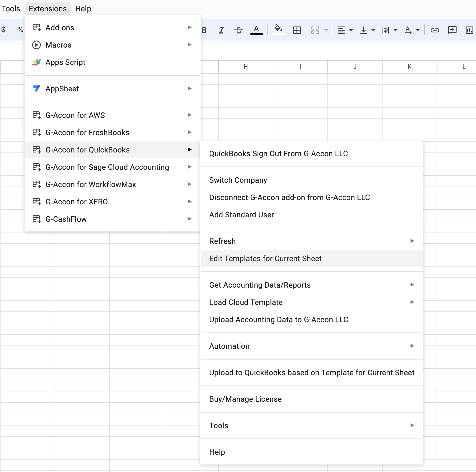Open G-Accon for Sage Cloud Accounting
The height and width of the screenshot is (472, 476).
pos(112,167)
